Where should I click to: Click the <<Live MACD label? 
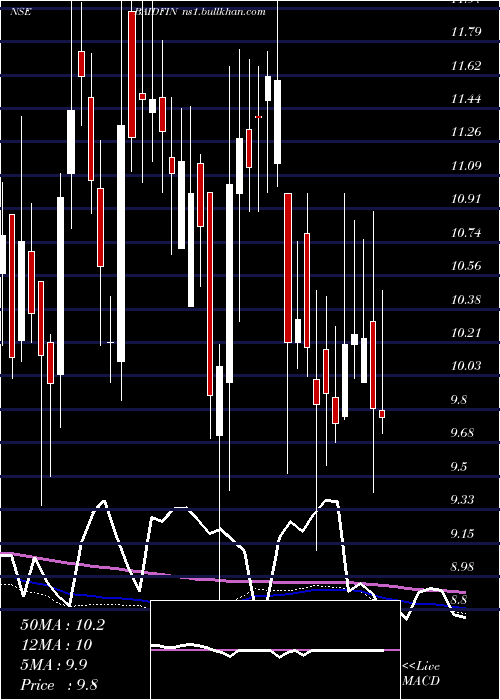421,673
